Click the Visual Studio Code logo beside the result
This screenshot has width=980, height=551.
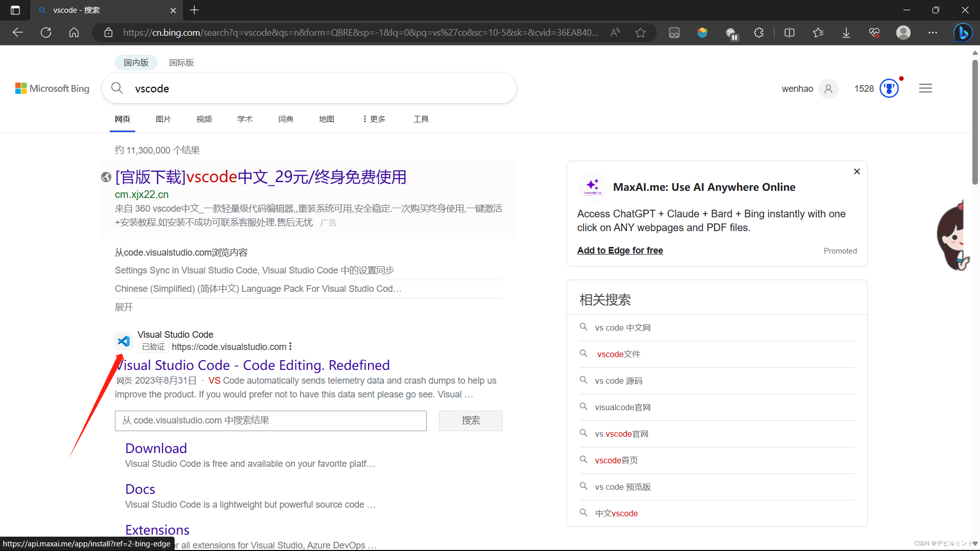click(x=124, y=341)
